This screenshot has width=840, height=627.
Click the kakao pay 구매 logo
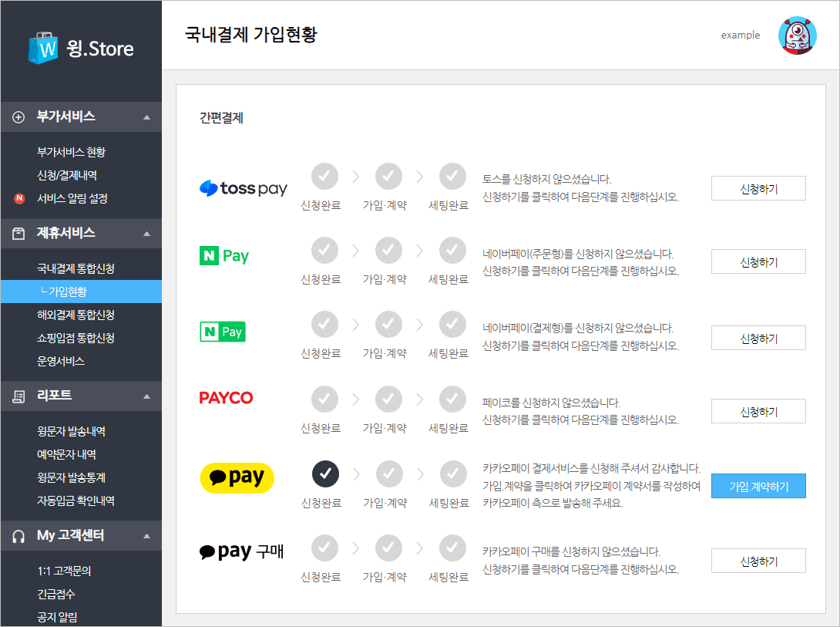click(x=241, y=551)
